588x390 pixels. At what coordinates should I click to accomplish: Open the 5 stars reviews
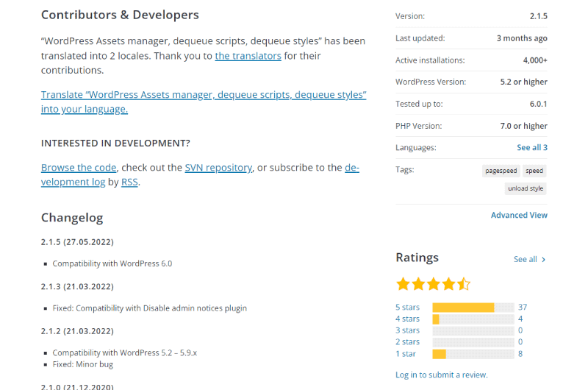point(407,307)
